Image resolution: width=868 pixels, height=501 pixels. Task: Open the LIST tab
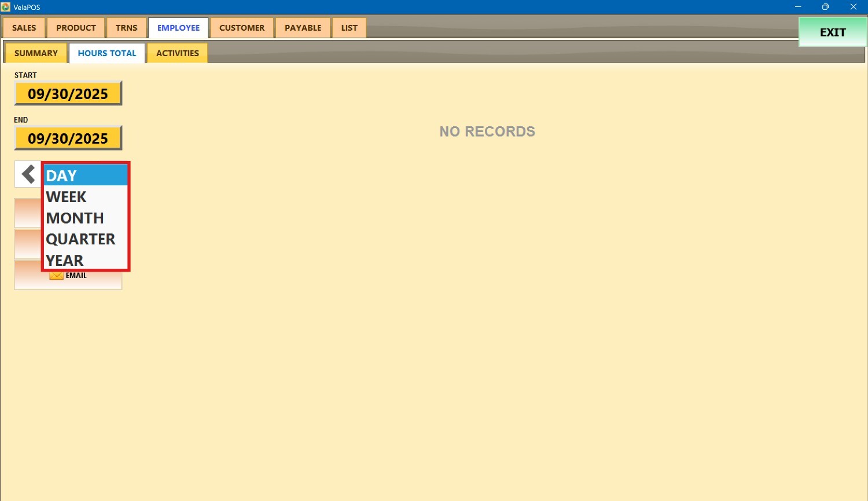[x=349, y=28]
